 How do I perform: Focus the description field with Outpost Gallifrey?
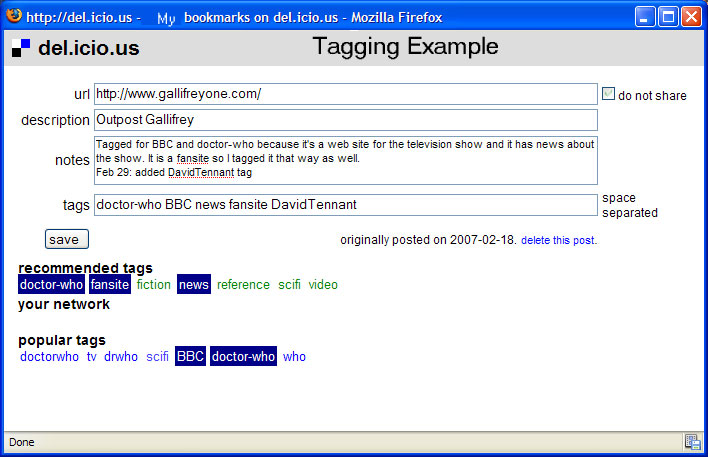tap(346, 120)
